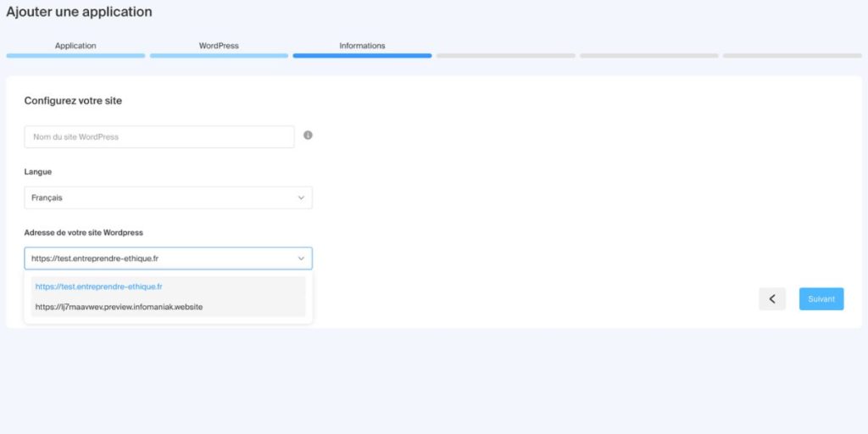Click the Configurez votre site title
Screen dimensions: 868x434
(73, 101)
